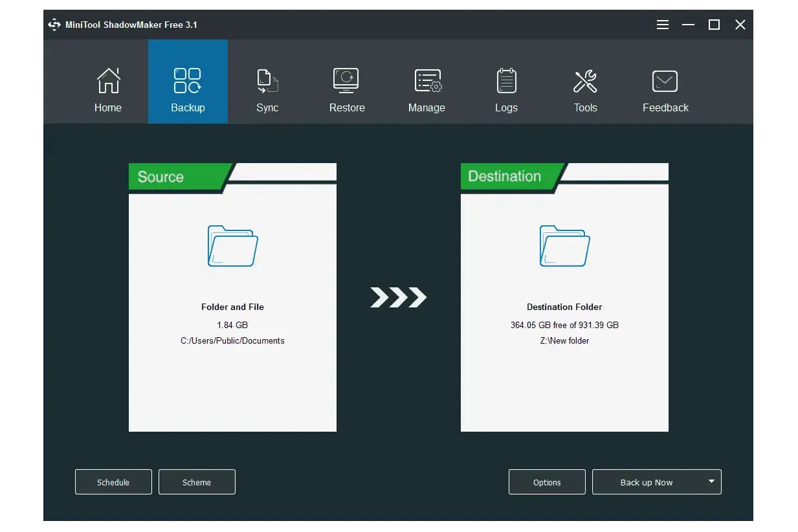This screenshot has height=532, width=798.
Task: Click the Tools tab label
Action: pyautogui.click(x=586, y=107)
